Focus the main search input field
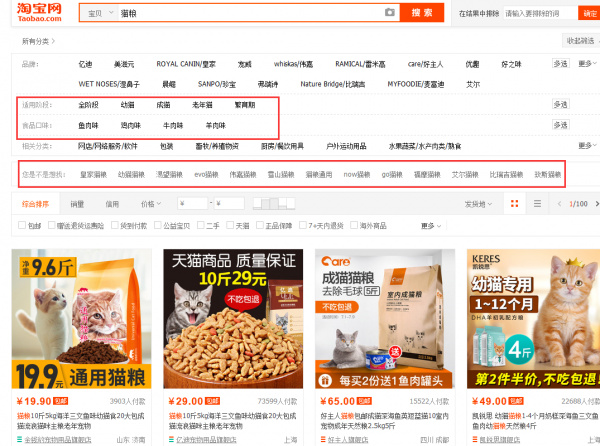The width and height of the screenshot is (600, 446). pyautogui.click(x=251, y=13)
